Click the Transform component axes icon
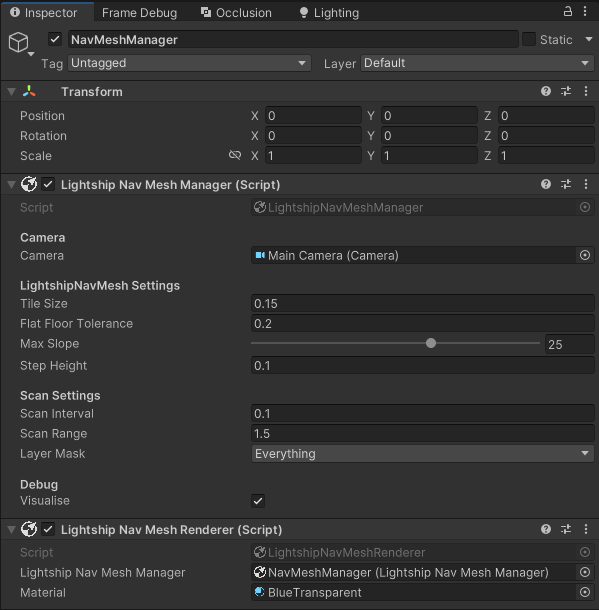This screenshot has width=599, height=610. click(x=29, y=91)
